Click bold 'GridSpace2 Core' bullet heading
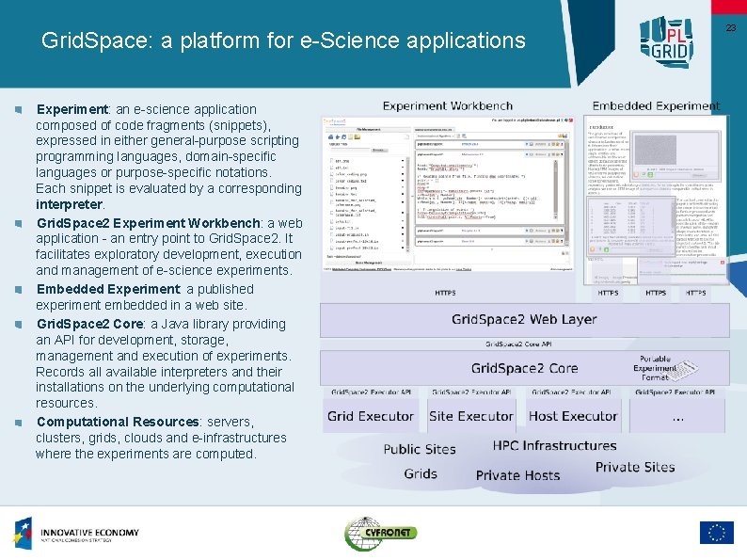The height and width of the screenshot is (560, 747). pyautogui.click(x=89, y=324)
